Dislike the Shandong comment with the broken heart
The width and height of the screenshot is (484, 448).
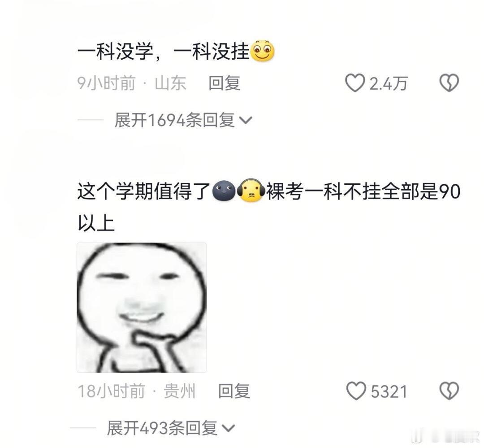pos(449,83)
